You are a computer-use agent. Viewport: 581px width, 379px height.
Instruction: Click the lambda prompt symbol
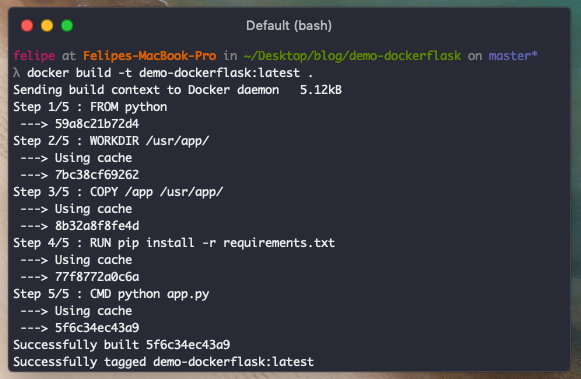[17, 73]
